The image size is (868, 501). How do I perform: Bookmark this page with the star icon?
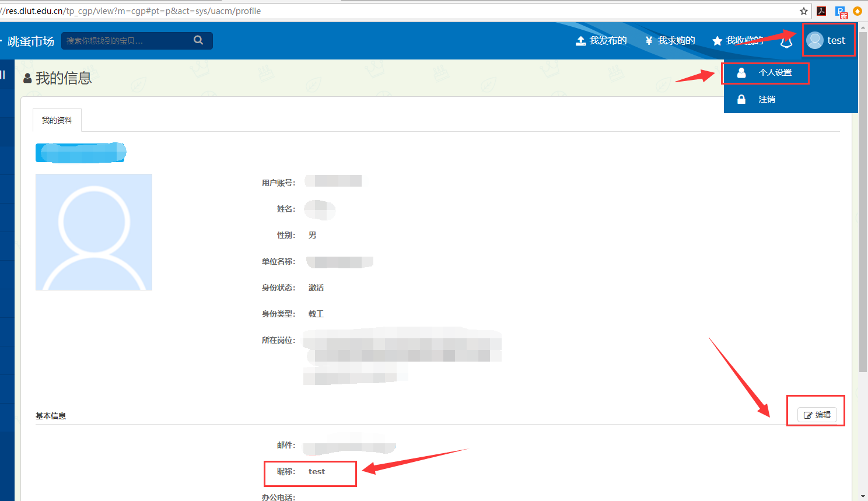tap(803, 11)
